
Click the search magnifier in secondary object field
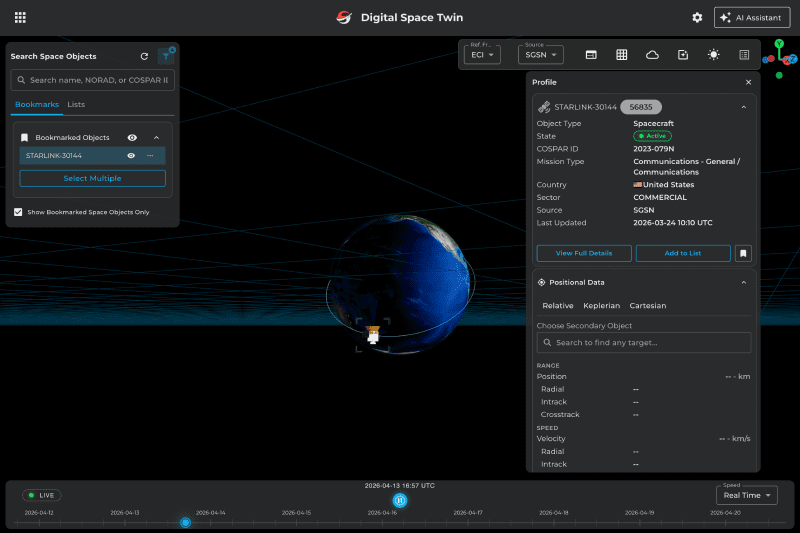(x=547, y=342)
